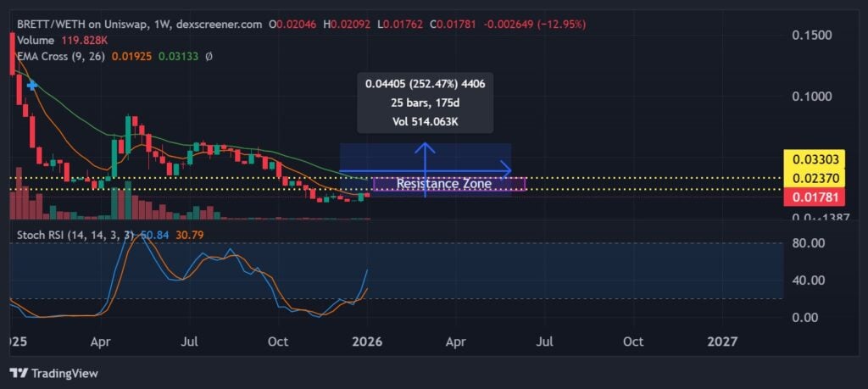Click the 0.1500 price axis label
868x389 pixels.
point(811,36)
